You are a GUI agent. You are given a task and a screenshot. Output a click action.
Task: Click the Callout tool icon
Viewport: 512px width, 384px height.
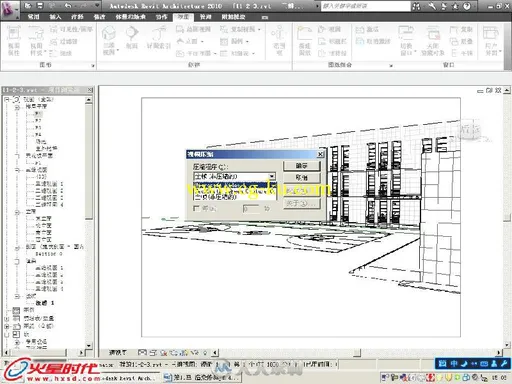159,33
